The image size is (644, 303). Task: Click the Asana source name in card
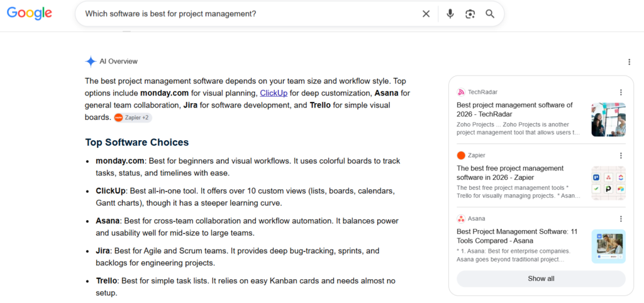[x=477, y=218]
